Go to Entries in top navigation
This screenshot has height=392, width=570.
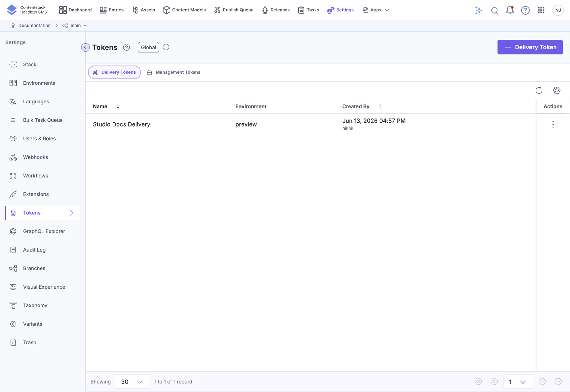[112, 10]
